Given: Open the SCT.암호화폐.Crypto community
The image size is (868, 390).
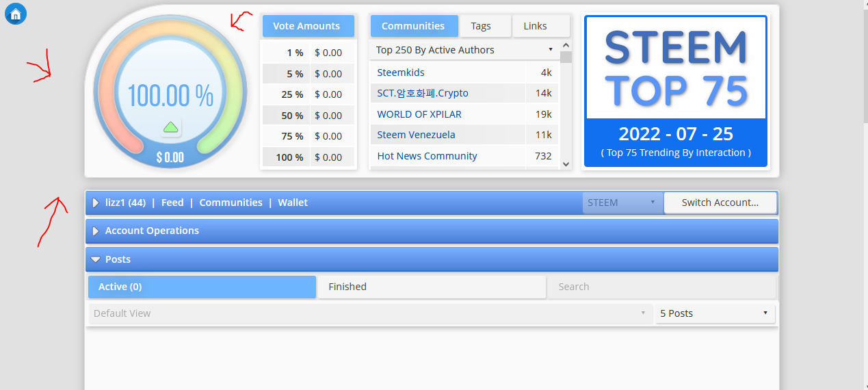Looking at the screenshot, I should point(423,93).
